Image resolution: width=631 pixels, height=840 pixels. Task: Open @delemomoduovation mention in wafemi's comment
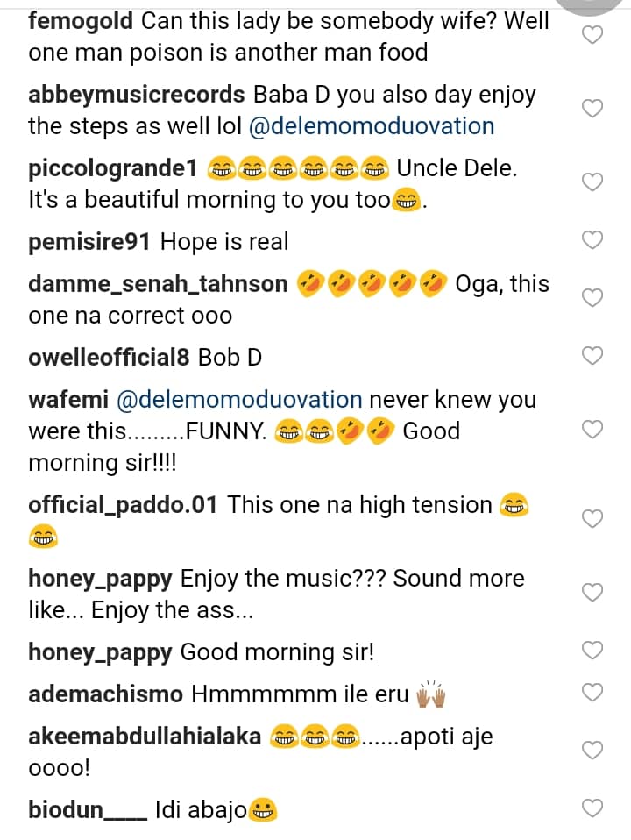[239, 400]
